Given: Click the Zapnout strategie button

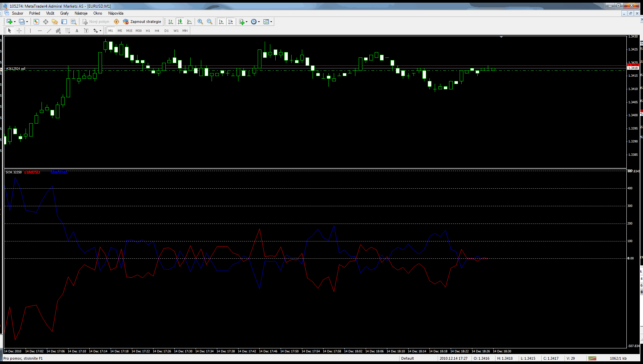Looking at the screenshot, I should 142,22.
